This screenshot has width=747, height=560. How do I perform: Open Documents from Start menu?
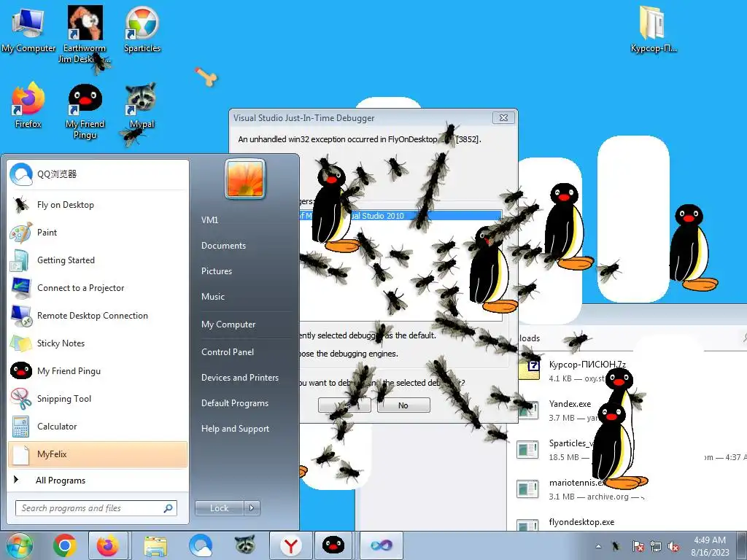223,246
